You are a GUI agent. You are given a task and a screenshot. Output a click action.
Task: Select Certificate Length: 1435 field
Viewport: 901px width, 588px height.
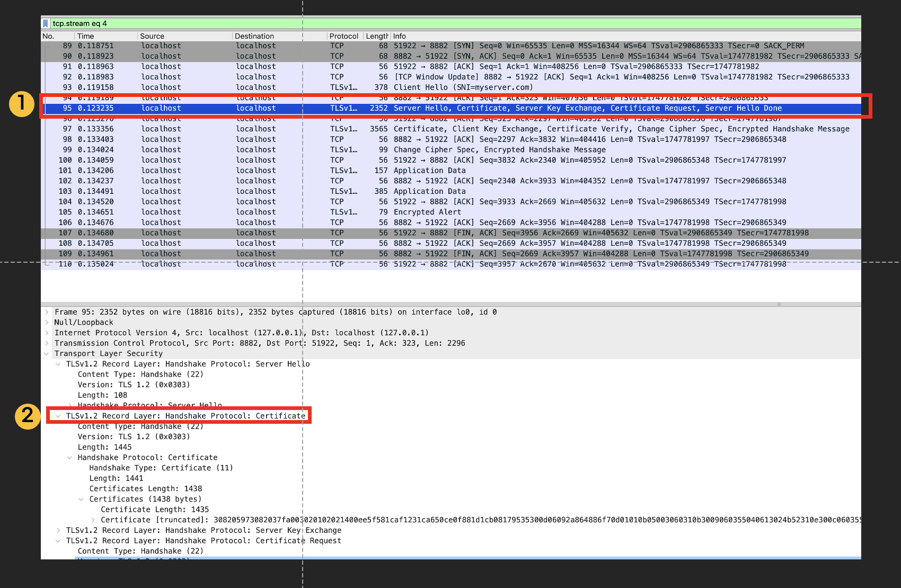(155, 510)
